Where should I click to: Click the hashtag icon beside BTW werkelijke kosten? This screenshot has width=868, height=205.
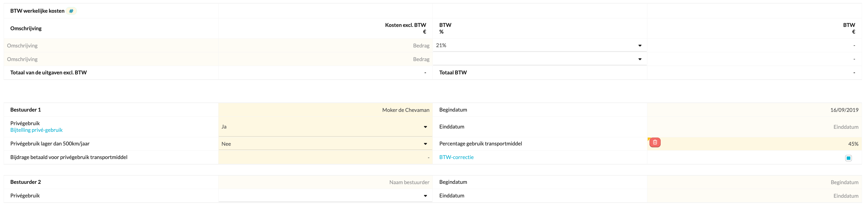[71, 11]
